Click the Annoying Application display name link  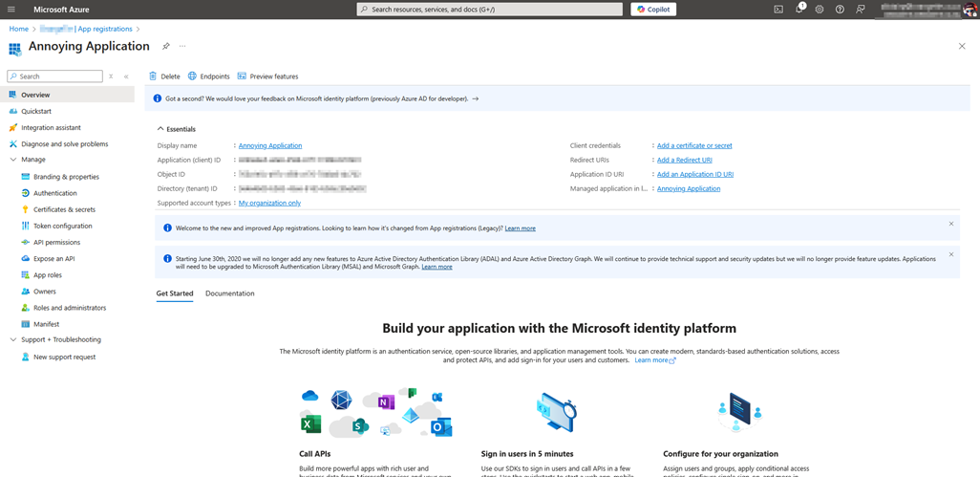click(x=270, y=145)
